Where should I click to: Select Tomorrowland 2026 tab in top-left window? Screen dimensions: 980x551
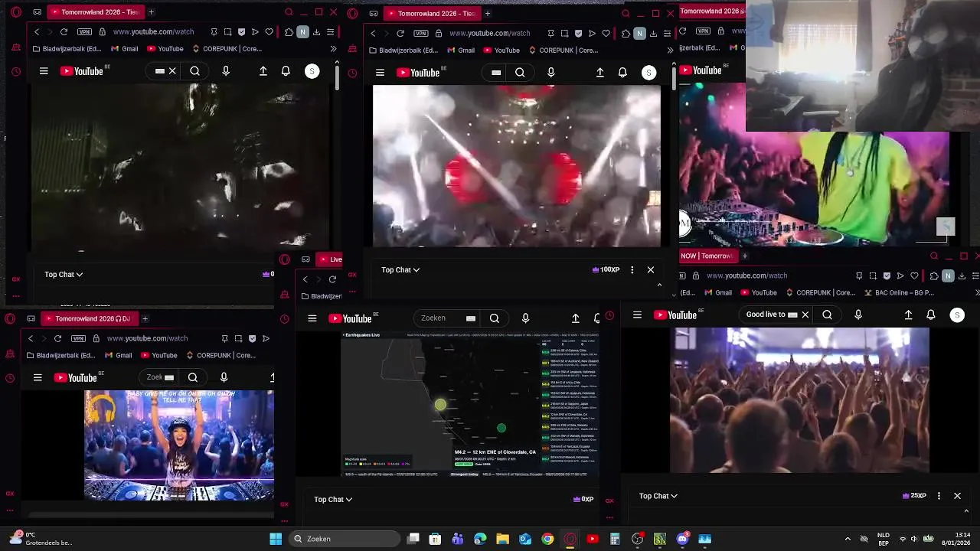coord(94,12)
